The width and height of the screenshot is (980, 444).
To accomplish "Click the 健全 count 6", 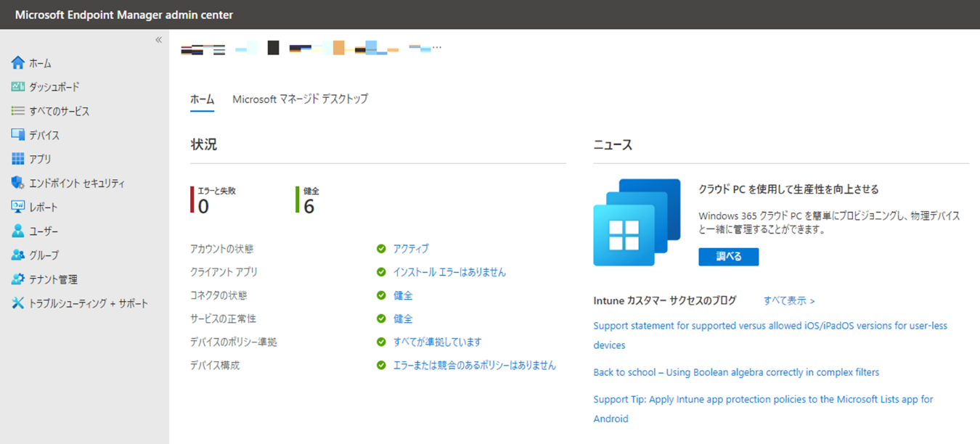I will click(x=309, y=207).
